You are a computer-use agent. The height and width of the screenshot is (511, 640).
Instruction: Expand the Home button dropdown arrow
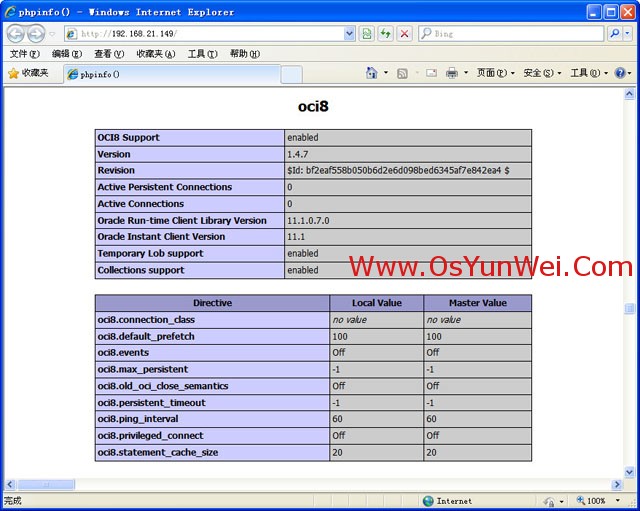[386, 73]
